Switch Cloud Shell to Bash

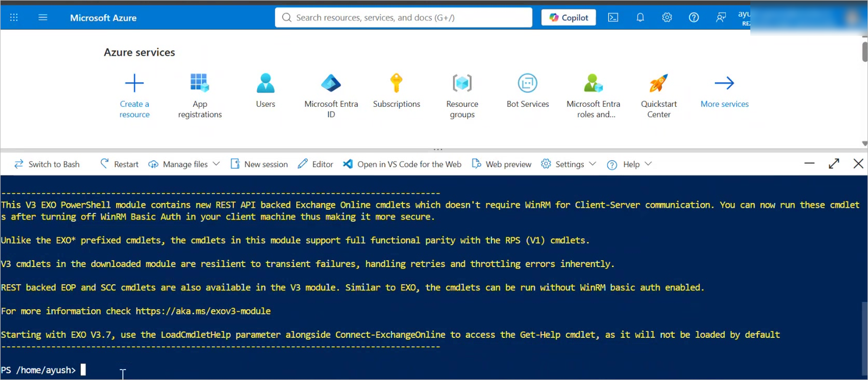click(47, 164)
